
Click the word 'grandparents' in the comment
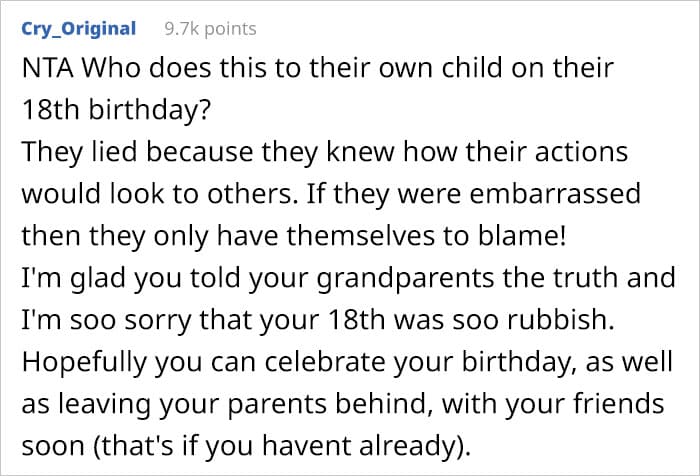point(405,278)
